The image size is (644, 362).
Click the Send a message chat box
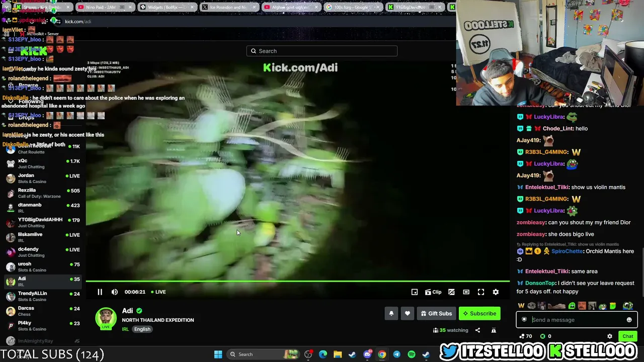tap(577, 320)
